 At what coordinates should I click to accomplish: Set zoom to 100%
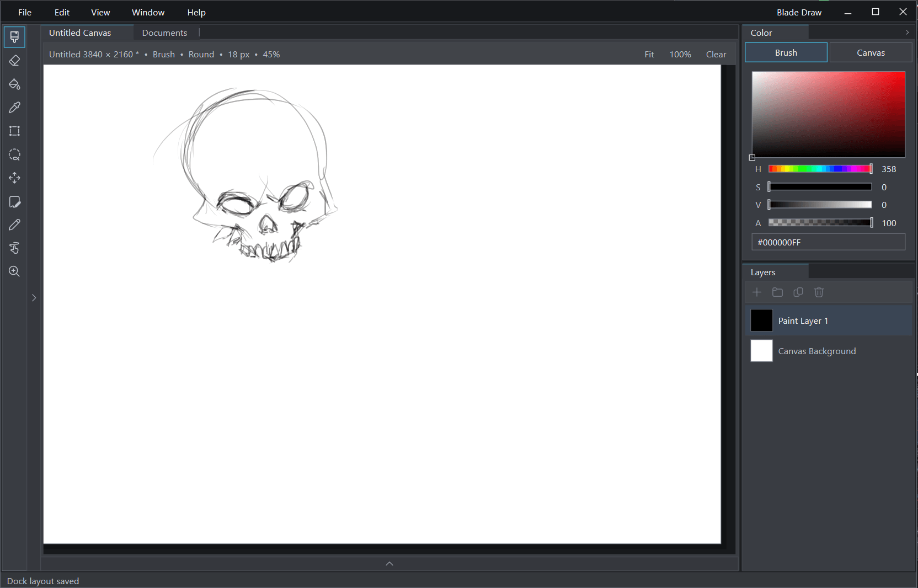click(680, 55)
